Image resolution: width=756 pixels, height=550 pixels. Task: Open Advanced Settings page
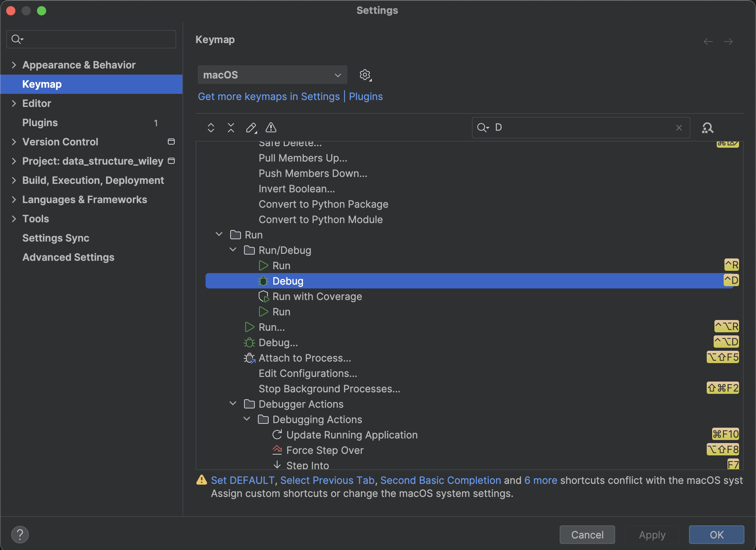pos(68,257)
